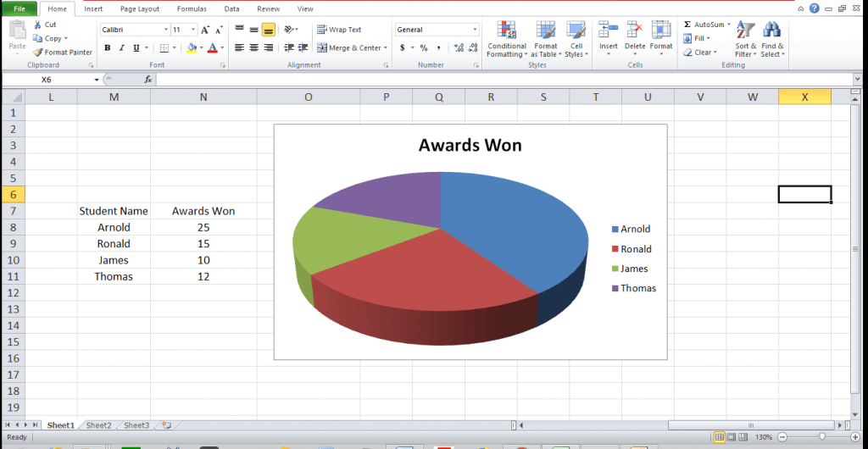
Task: Toggle Italic formatting
Action: tap(121, 48)
